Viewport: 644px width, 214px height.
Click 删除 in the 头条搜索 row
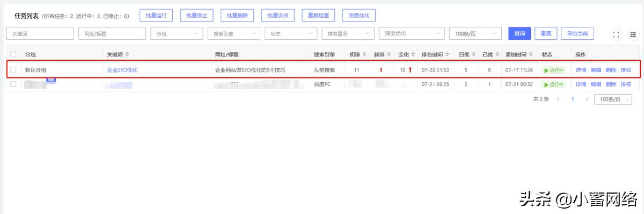tap(611, 70)
